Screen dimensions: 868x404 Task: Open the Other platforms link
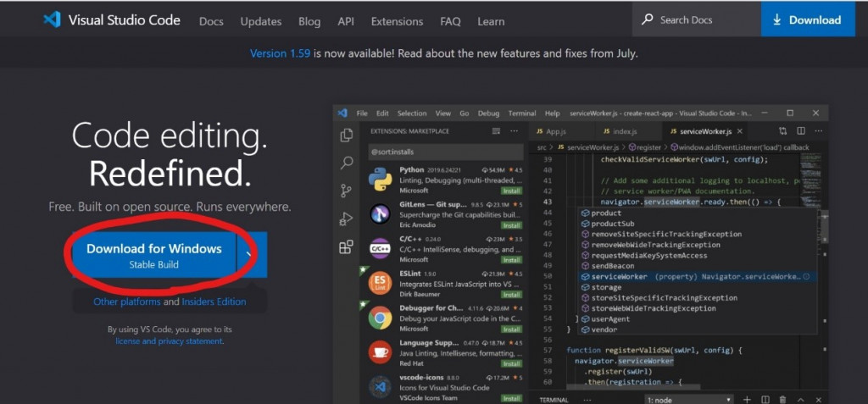click(x=127, y=302)
